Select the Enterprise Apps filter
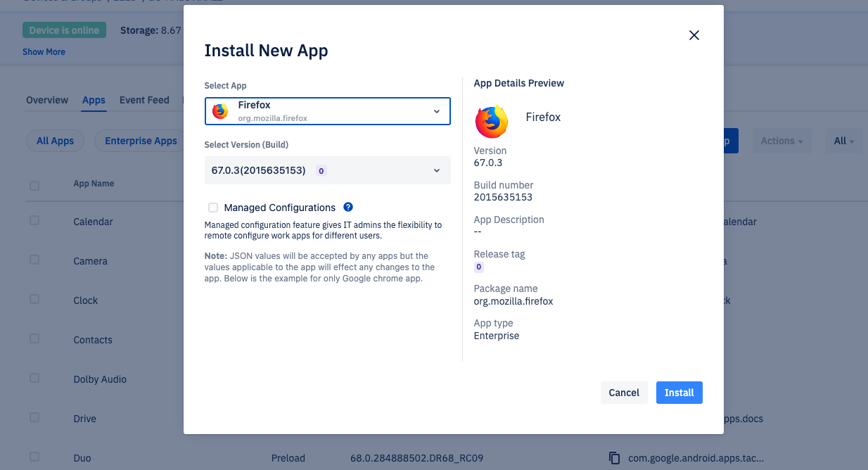Image resolution: width=868 pixels, height=470 pixels. [141, 141]
